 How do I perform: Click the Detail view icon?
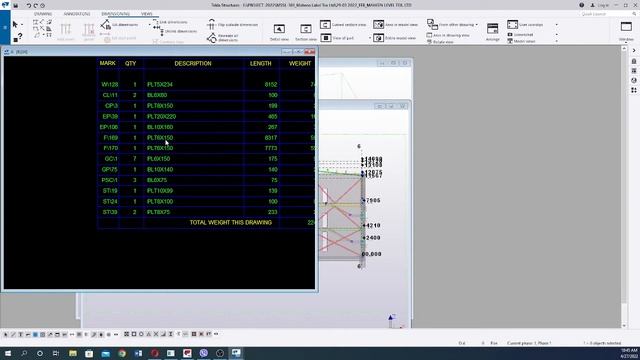click(279, 29)
